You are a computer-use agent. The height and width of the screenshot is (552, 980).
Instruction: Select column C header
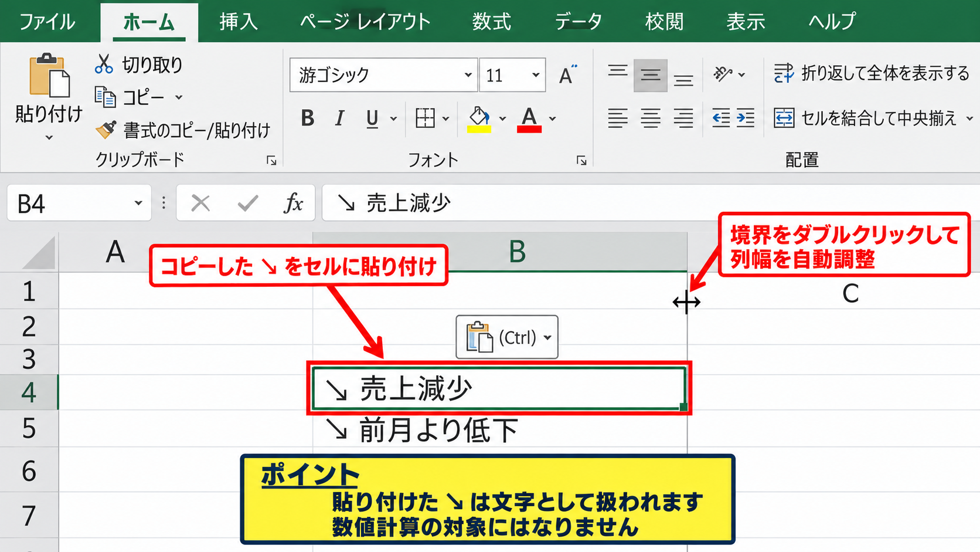(x=850, y=293)
